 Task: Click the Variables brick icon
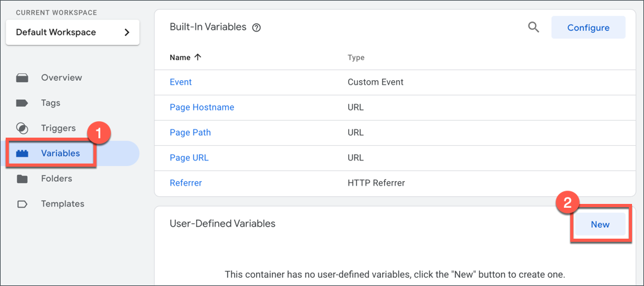pyautogui.click(x=22, y=153)
